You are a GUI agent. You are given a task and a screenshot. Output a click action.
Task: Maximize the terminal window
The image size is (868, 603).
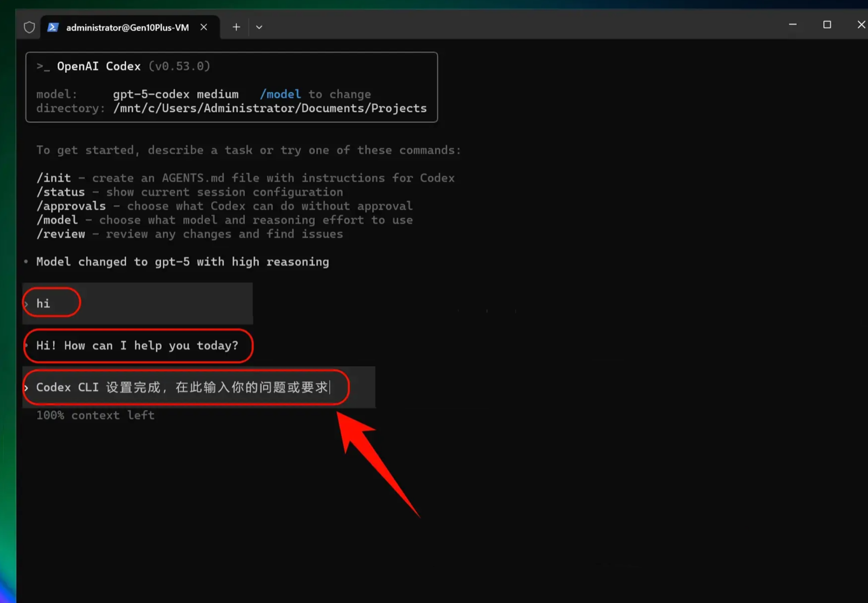point(827,24)
